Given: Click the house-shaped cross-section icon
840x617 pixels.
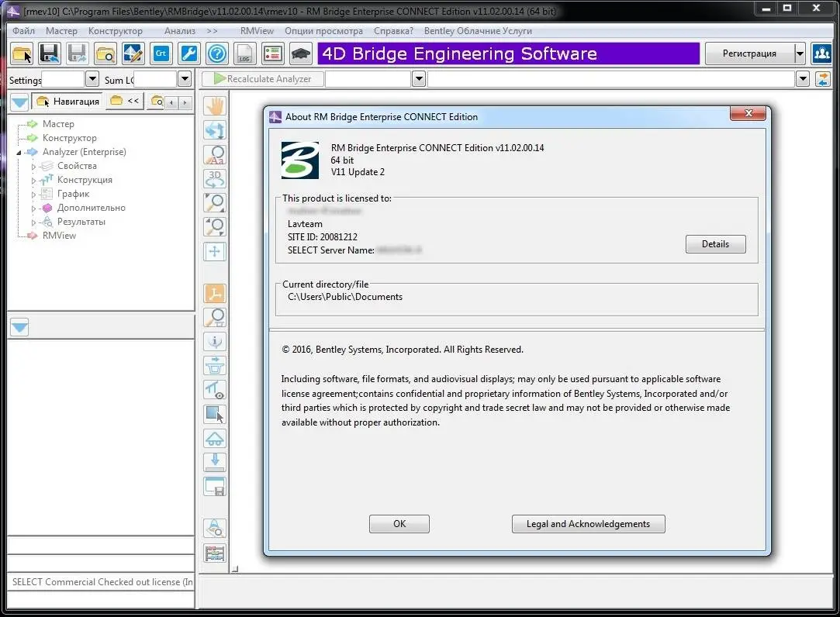Looking at the screenshot, I should pos(215,439).
